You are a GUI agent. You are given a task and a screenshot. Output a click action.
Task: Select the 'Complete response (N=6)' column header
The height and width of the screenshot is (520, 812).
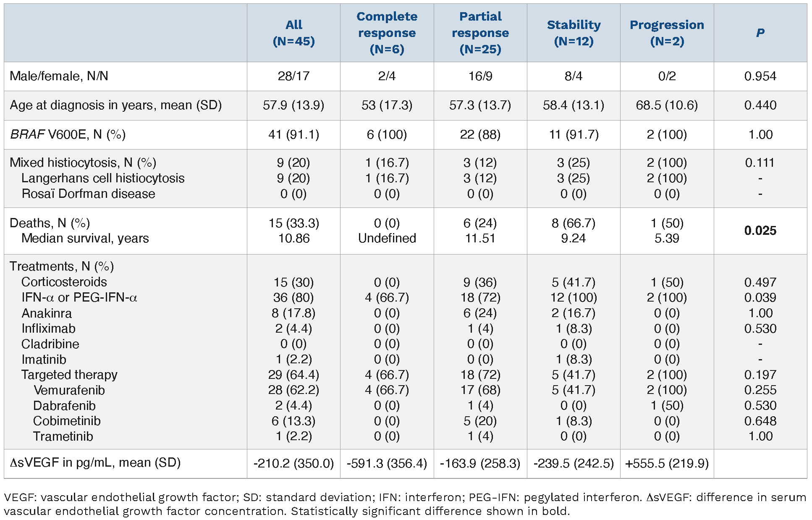click(x=387, y=33)
